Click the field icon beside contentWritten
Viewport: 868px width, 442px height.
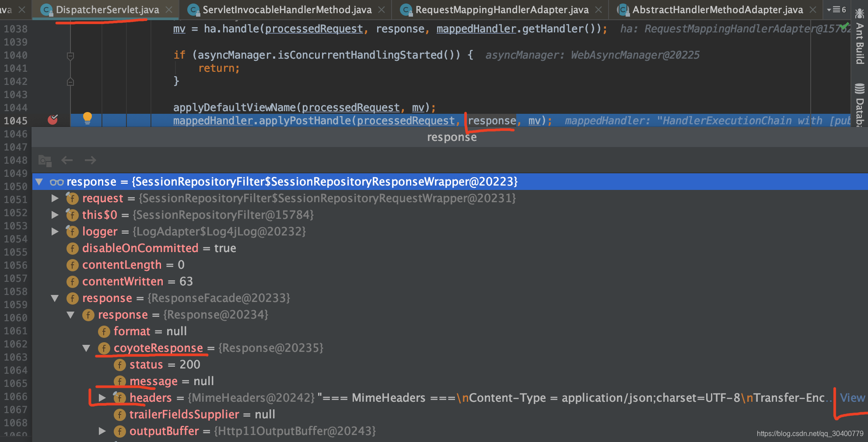click(x=72, y=282)
